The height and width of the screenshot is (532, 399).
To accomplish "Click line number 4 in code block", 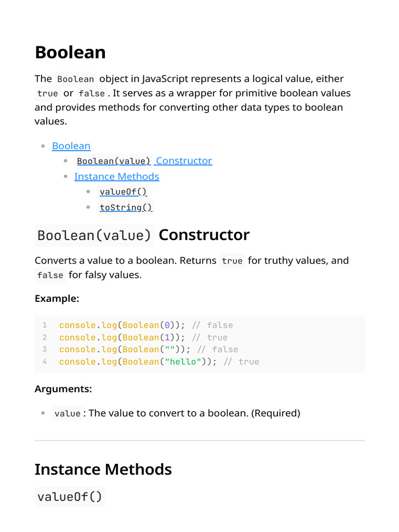I will point(45,362).
